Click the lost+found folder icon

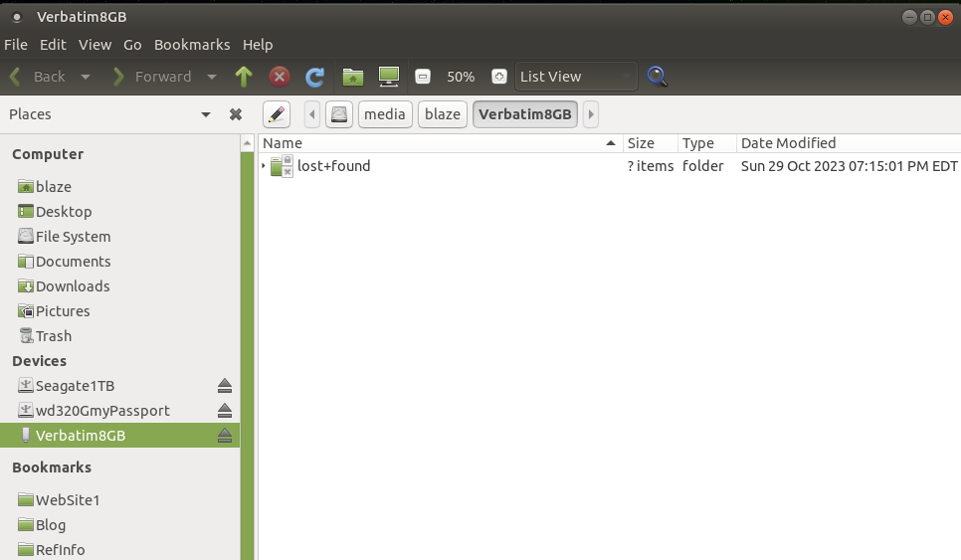coord(282,166)
